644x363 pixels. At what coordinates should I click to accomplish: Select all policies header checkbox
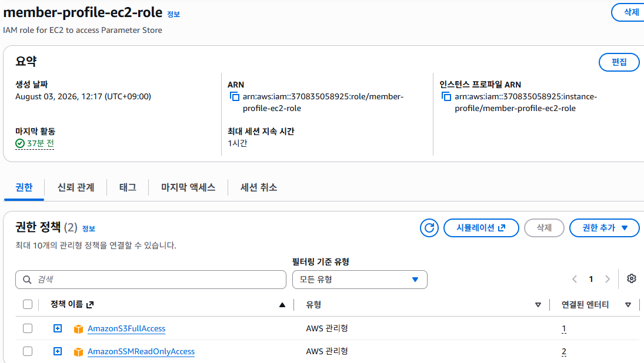28,304
